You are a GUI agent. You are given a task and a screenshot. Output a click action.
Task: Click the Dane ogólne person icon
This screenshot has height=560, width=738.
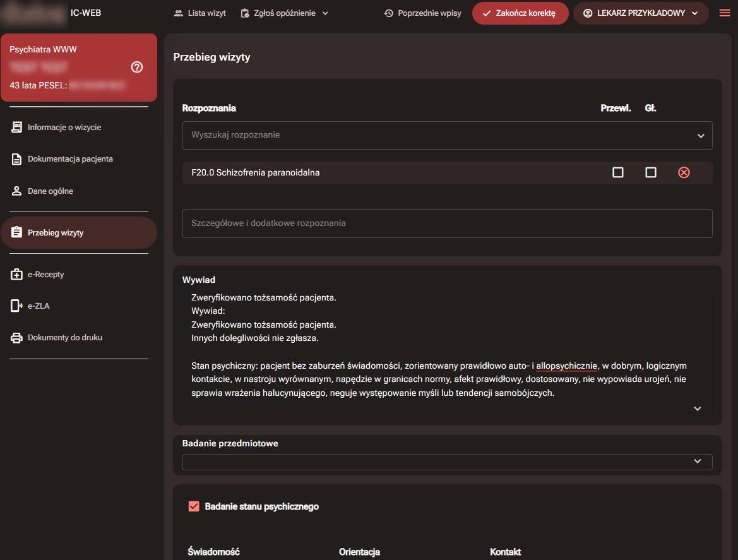tap(16, 191)
